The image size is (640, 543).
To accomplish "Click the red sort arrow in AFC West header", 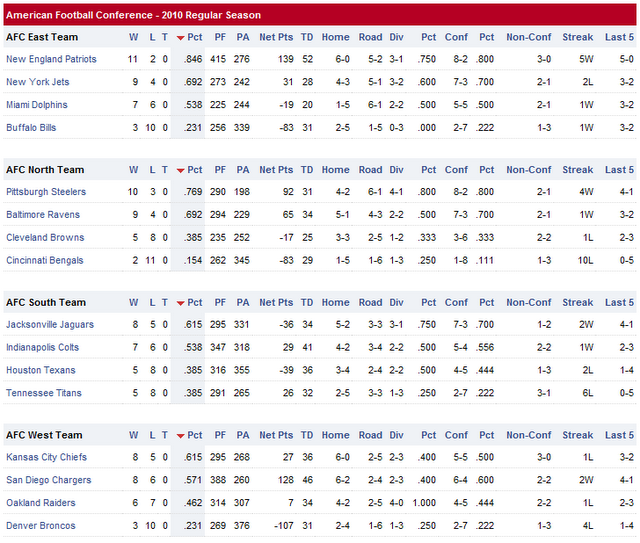I will coord(180,436).
